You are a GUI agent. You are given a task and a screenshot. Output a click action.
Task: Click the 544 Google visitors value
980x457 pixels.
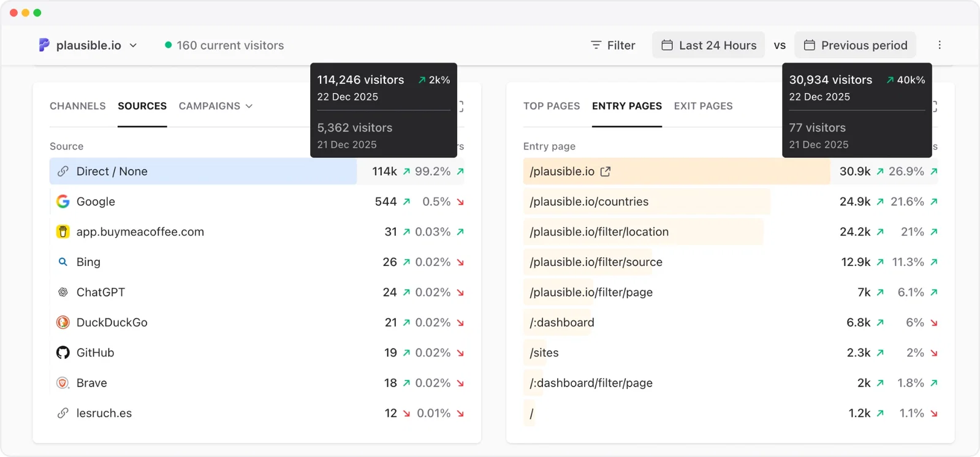point(386,202)
